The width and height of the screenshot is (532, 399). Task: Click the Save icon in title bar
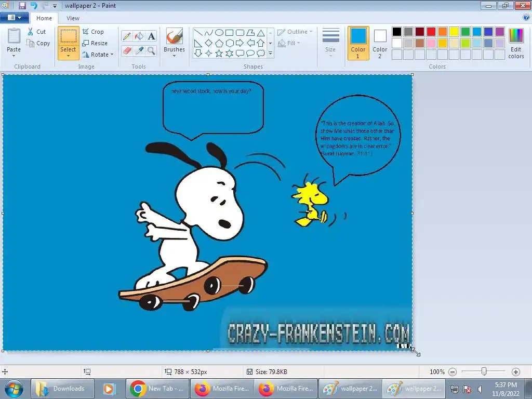[x=22, y=5]
